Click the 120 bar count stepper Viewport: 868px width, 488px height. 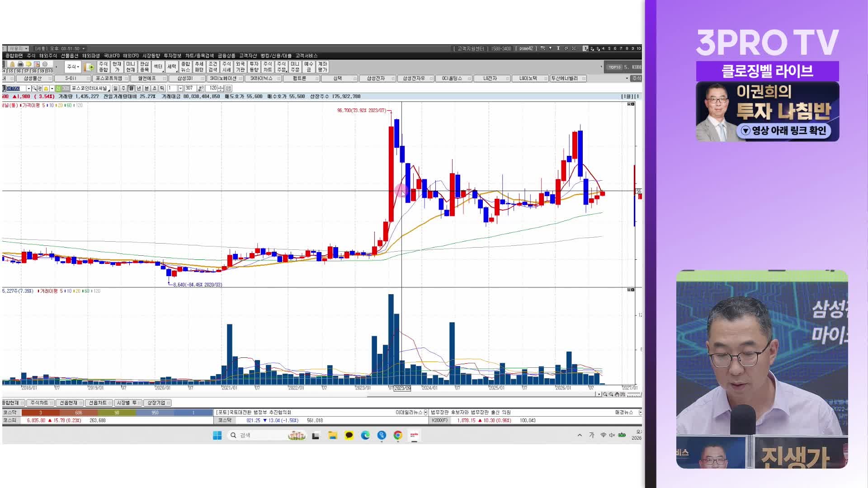[x=221, y=89]
